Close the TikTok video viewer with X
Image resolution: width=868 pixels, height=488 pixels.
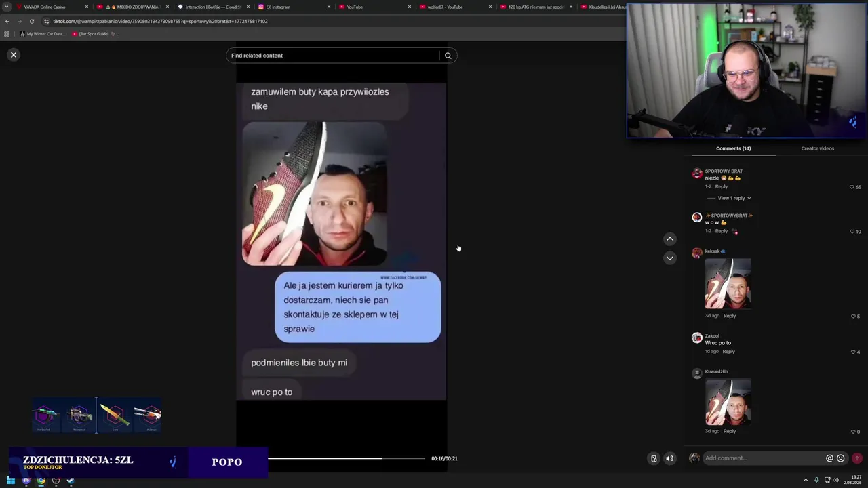(14, 55)
